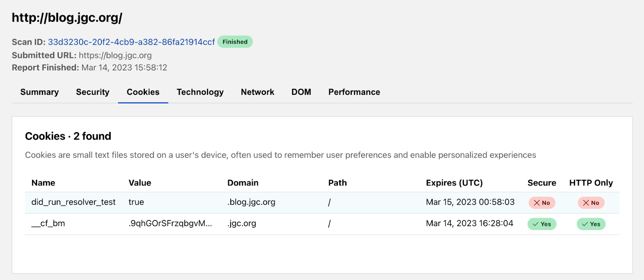
Task: Click the Path column header
Action: coord(337,183)
